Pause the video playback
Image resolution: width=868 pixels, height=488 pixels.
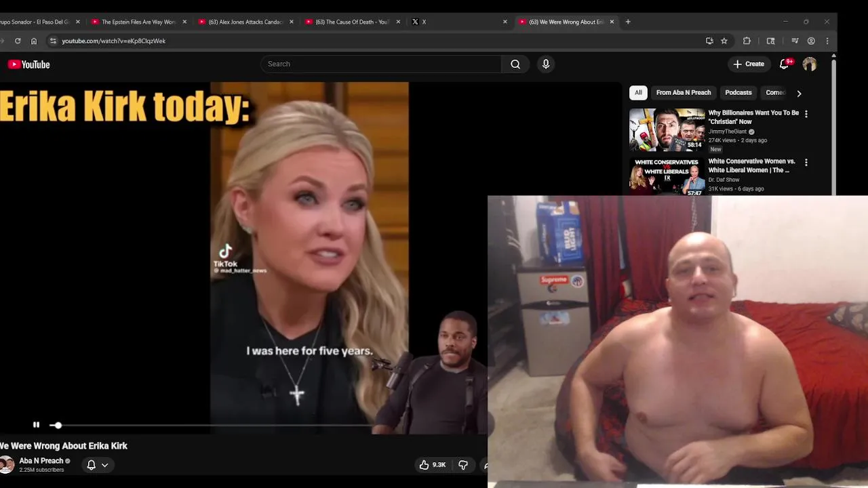pos(36,425)
